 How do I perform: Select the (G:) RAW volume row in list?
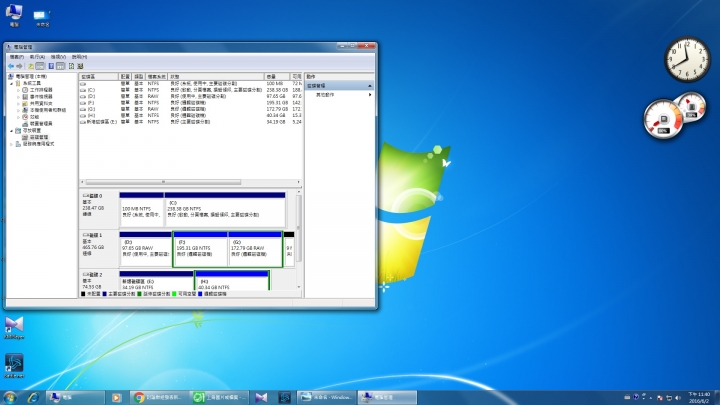(191, 110)
